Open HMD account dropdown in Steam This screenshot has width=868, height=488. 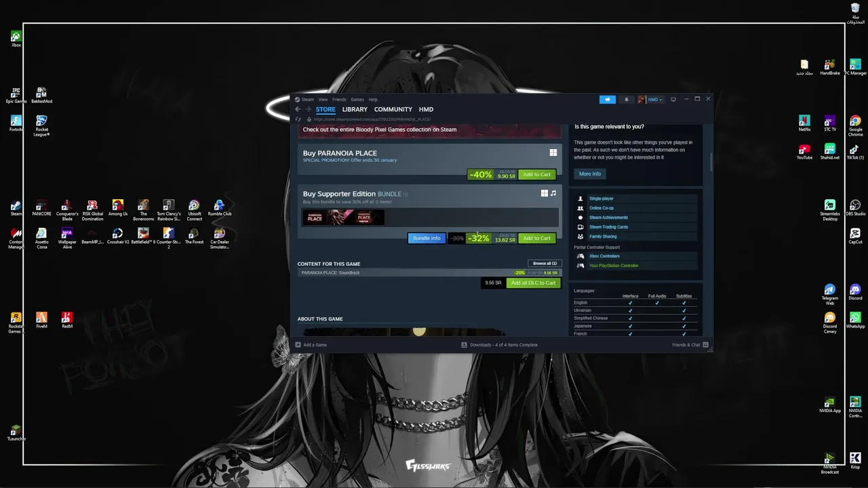(x=650, y=100)
